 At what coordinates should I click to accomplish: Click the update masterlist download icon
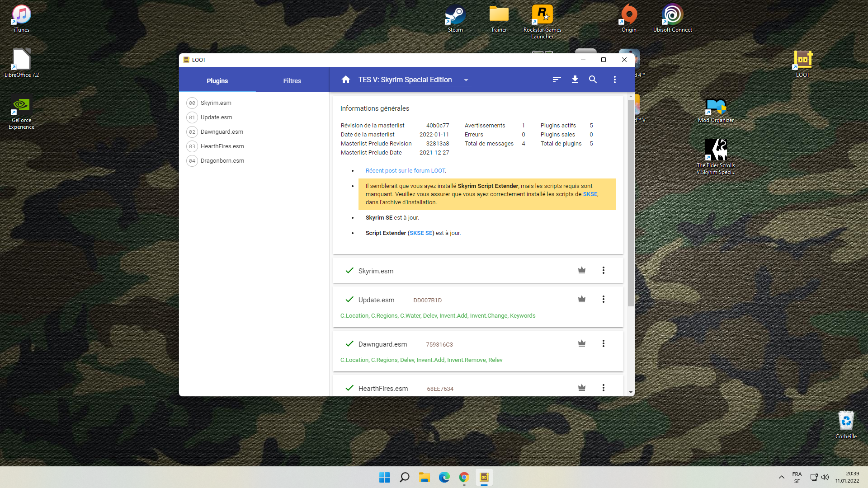click(575, 80)
